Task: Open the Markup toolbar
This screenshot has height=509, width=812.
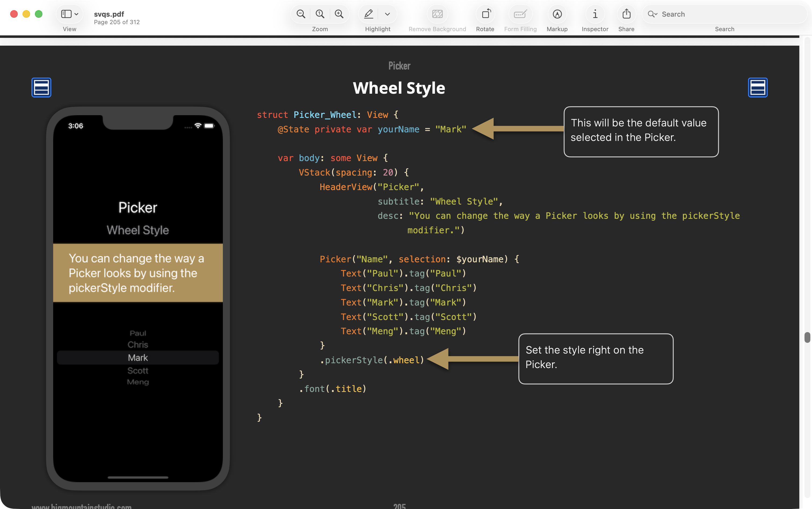Action: click(x=557, y=14)
